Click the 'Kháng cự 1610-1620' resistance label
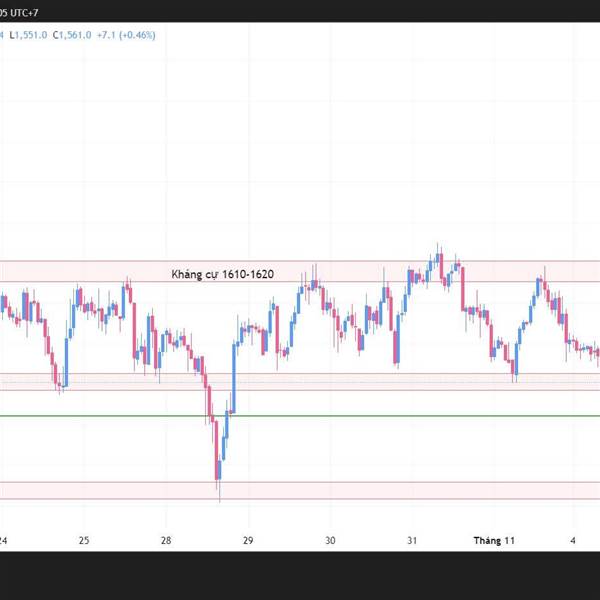This screenshot has height=600, width=600. point(222,274)
